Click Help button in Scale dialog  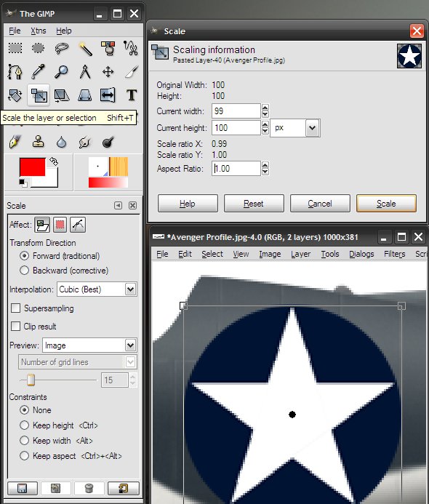[188, 203]
